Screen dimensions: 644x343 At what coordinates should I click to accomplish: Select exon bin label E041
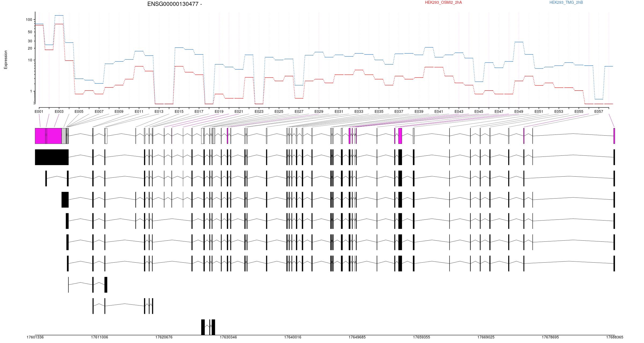(x=439, y=111)
